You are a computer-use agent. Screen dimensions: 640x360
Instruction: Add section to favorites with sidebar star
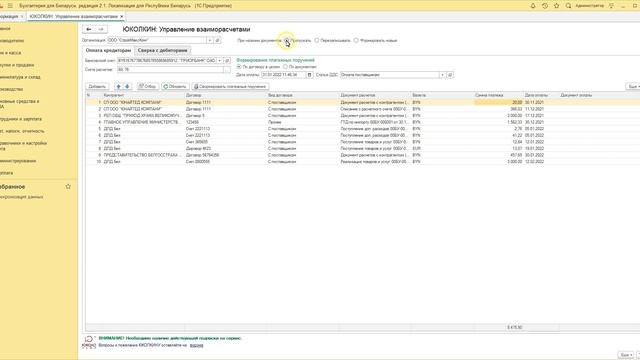click(x=68, y=187)
